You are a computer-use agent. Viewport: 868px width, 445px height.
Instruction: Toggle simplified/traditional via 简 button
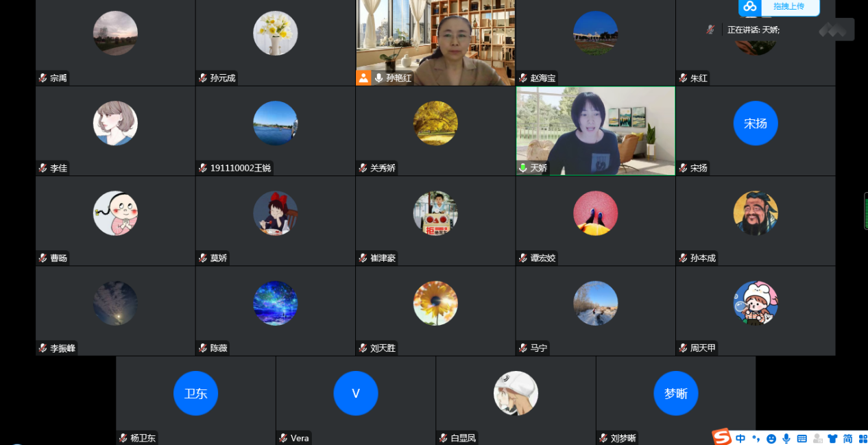[x=848, y=439]
